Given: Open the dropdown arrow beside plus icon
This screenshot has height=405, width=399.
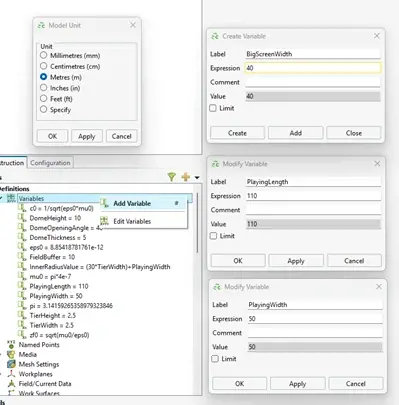Looking at the screenshot, I should click(197, 177).
